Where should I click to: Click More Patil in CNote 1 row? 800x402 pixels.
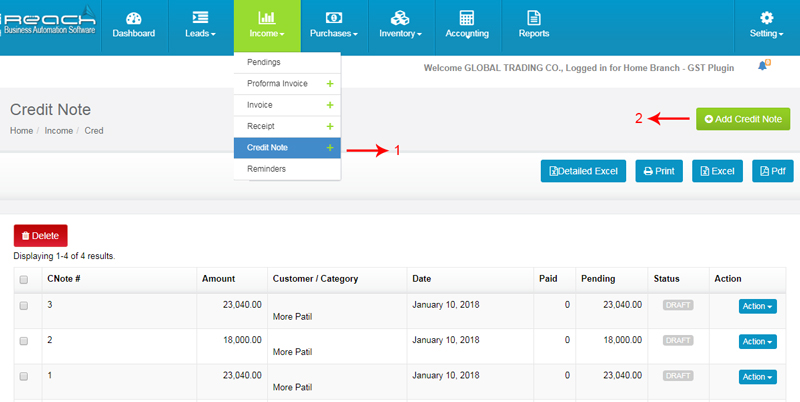[x=292, y=387]
